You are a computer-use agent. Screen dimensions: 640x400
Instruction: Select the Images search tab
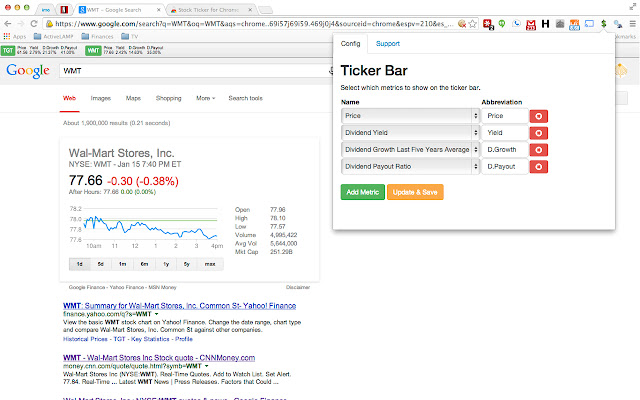point(101,98)
